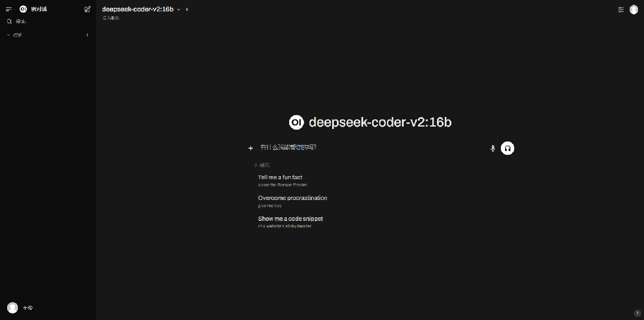Collapse the chats section chevron in sidebar

tap(8, 35)
